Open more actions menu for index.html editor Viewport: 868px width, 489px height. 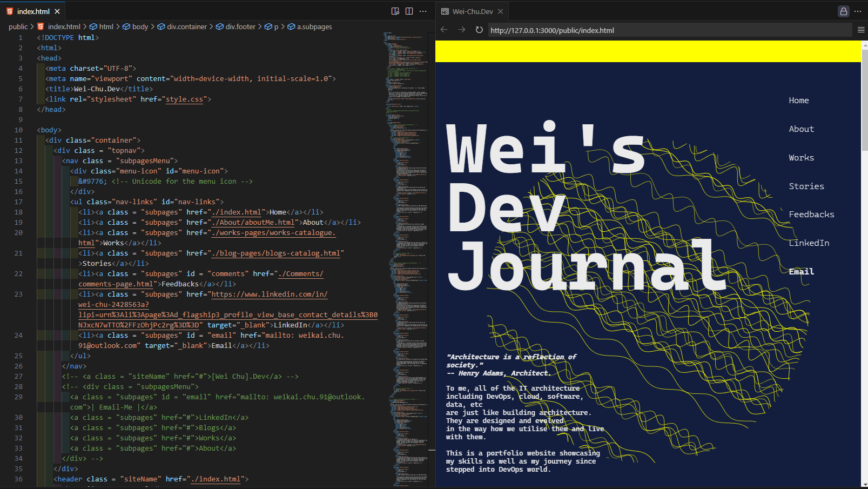coord(423,11)
